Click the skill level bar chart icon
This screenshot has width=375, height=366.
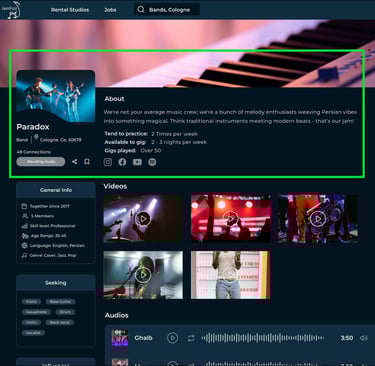coord(24,226)
